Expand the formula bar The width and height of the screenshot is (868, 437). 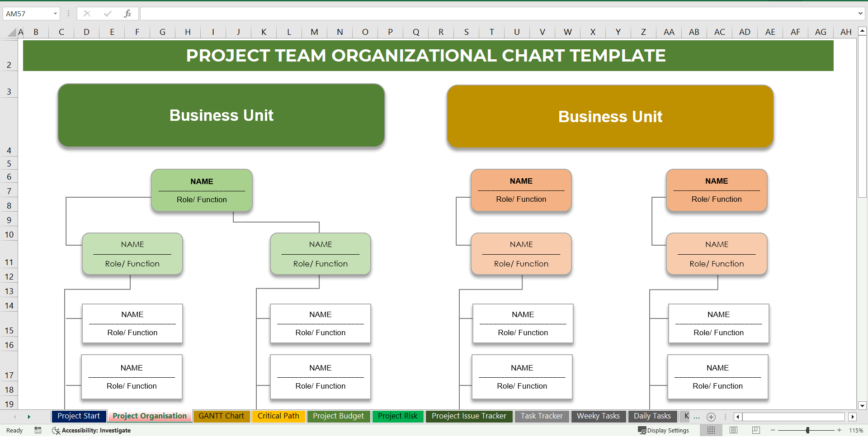tap(861, 14)
